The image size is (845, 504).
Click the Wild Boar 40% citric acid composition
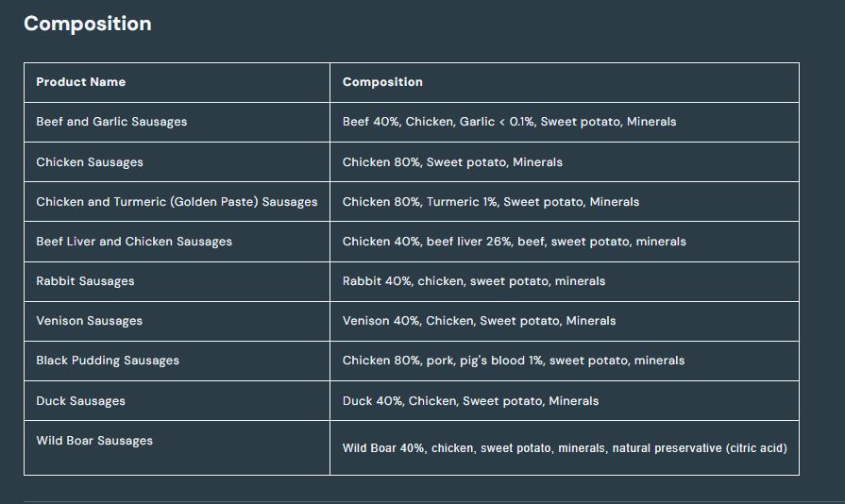[x=565, y=448]
